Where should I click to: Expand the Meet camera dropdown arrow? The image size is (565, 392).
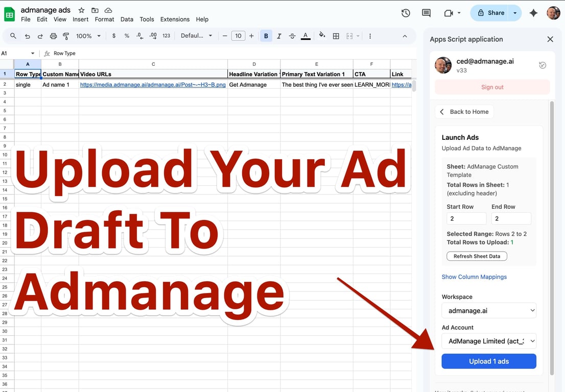coord(459,13)
